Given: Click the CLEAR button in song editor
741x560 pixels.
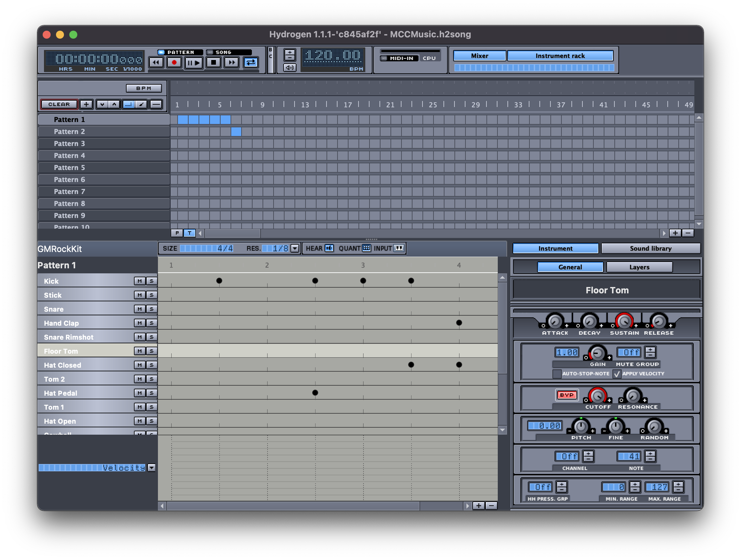Looking at the screenshot, I should click(x=59, y=104).
